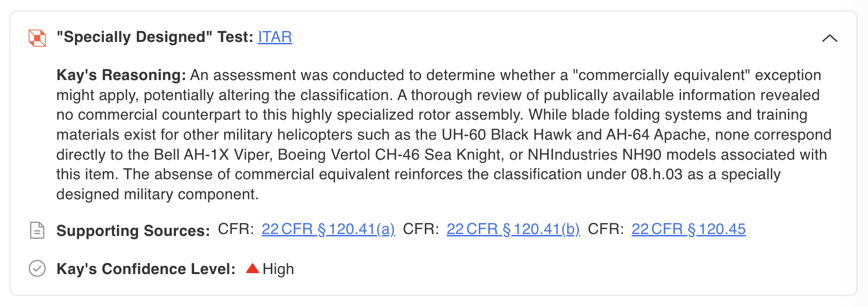Click the NHIndustries NH90 mention
The image size is (868, 306).
point(595,155)
